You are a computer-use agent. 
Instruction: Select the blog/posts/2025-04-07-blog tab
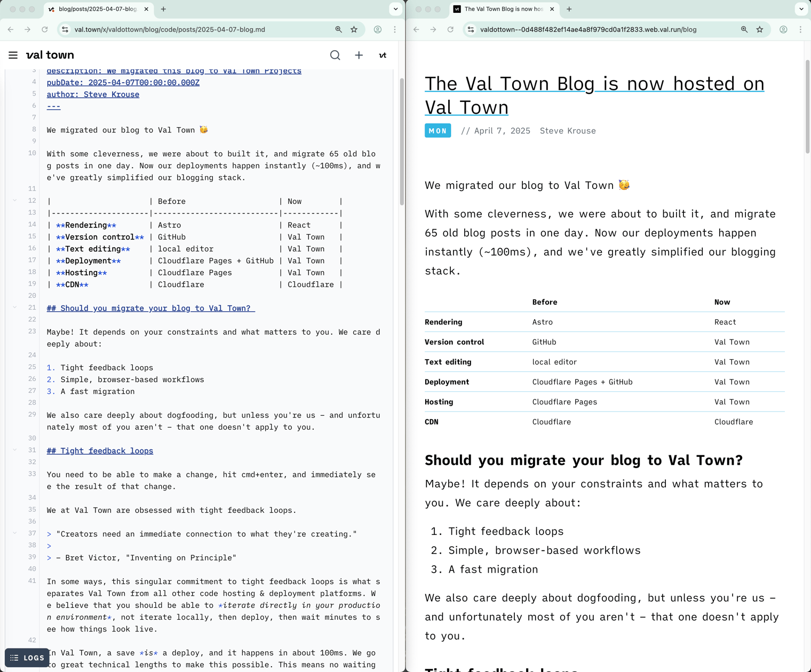pos(98,9)
